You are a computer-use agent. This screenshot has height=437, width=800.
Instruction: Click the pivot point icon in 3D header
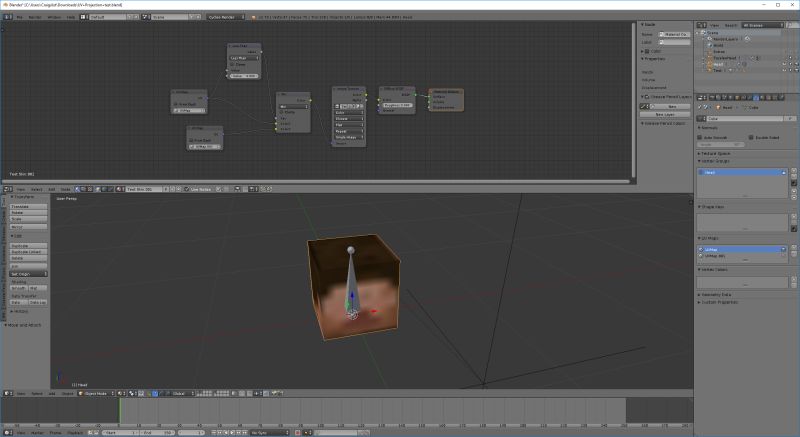[132, 393]
